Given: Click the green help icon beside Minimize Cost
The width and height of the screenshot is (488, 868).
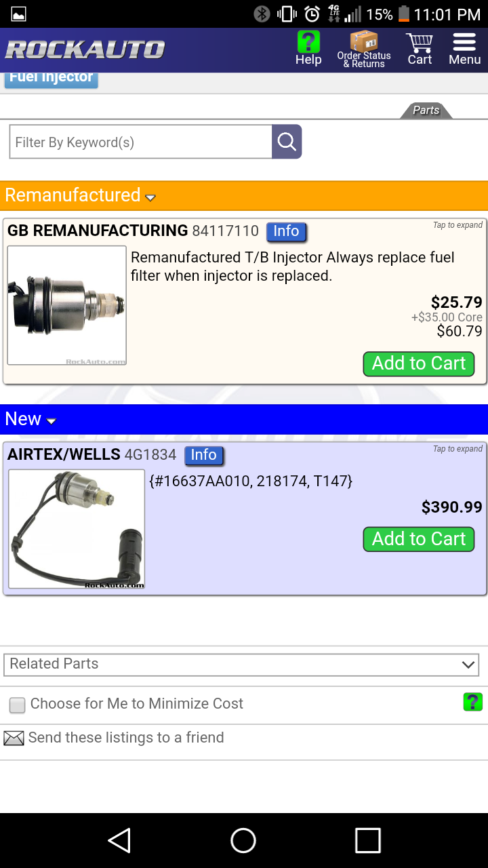Looking at the screenshot, I should 472,702.
